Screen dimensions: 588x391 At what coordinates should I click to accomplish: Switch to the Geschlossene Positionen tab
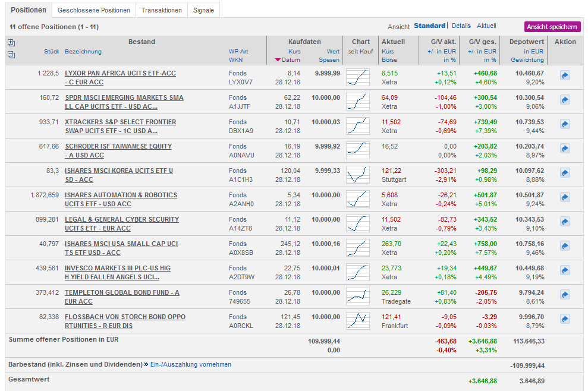pyautogui.click(x=94, y=10)
